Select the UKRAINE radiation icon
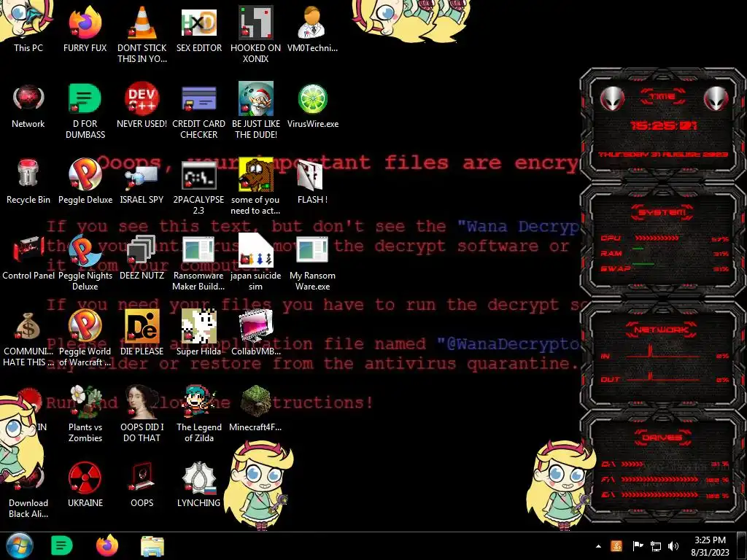The image size is (747, 560). [x=85, y=484]
